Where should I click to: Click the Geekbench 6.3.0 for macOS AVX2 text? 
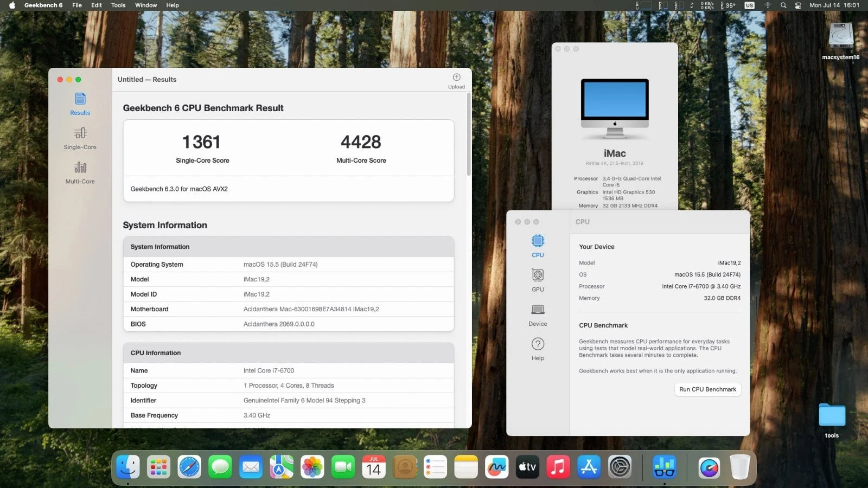point(179,189)
